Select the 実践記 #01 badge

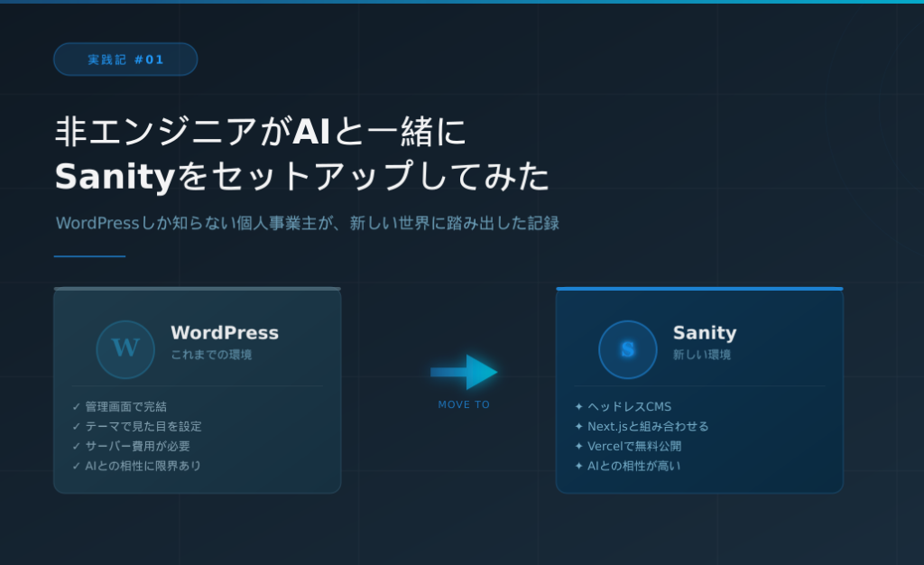[125, 60]
